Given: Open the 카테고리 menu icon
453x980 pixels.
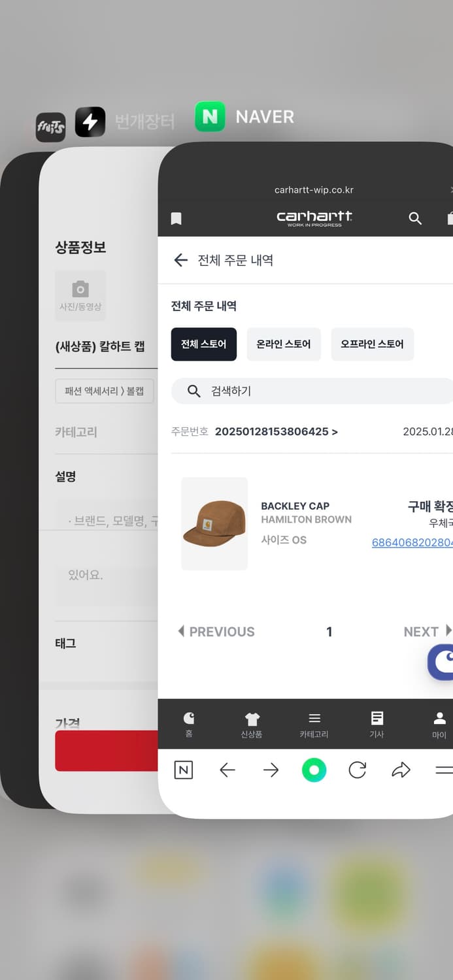Looking at the screenshot, I should 314,725.
